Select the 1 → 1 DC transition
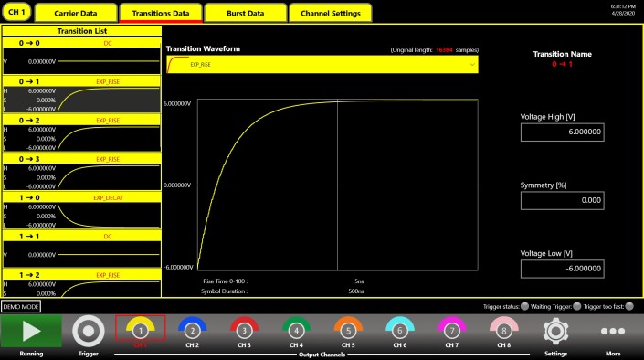Viewport: 644px width, 360px height. point(81,249)
